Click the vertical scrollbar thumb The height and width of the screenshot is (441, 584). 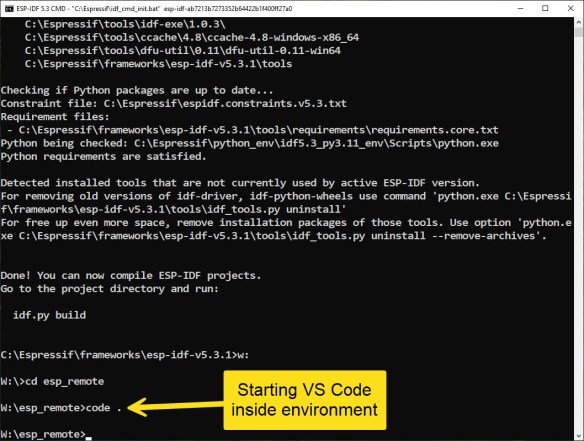[578, 32]
